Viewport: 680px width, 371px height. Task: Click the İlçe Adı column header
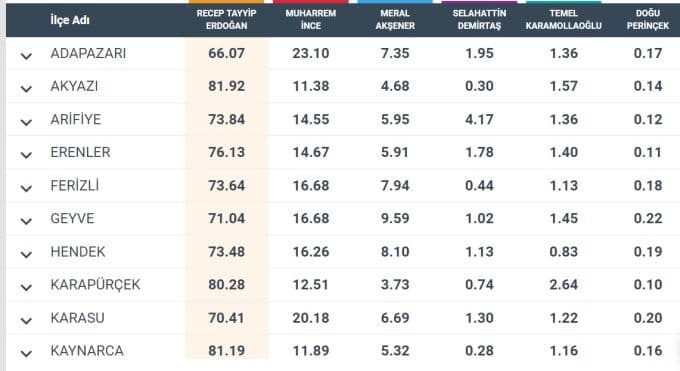click(x=70, y=20)
